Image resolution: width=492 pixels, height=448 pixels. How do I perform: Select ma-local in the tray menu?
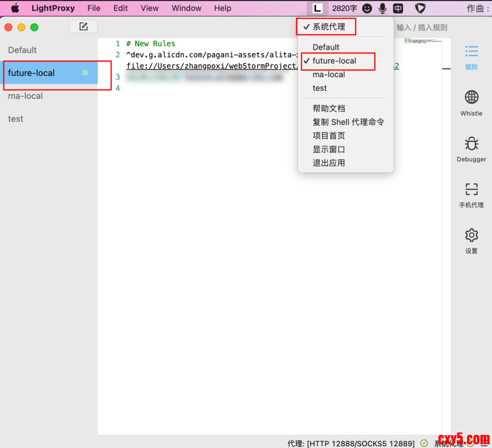click(x=328, y=75)
